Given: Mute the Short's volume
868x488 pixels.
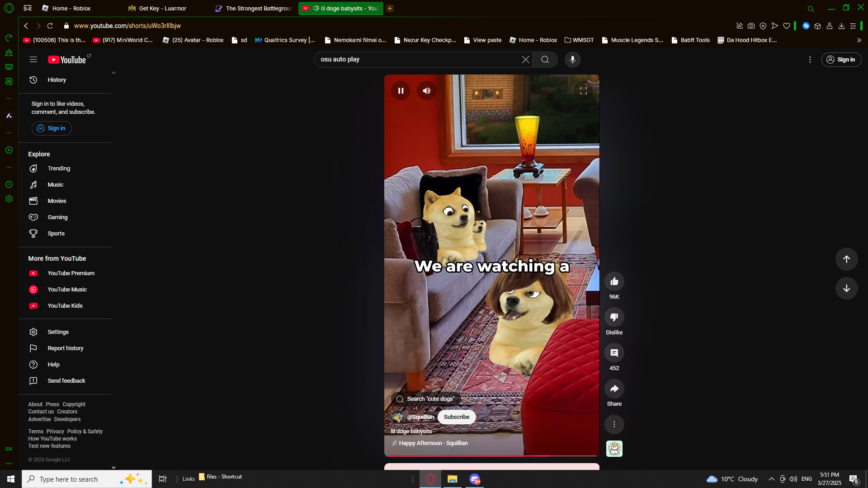Looking at the screenshot, I should click(426, 91).
